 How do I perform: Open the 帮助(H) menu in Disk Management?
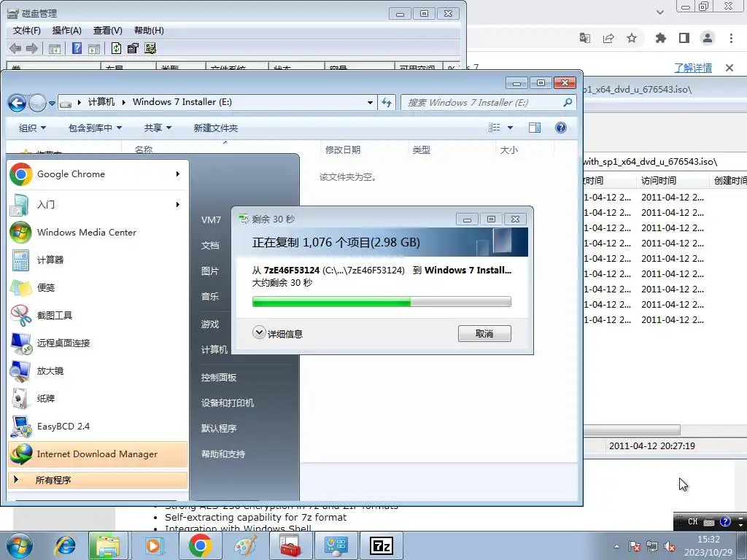[149, 31]
